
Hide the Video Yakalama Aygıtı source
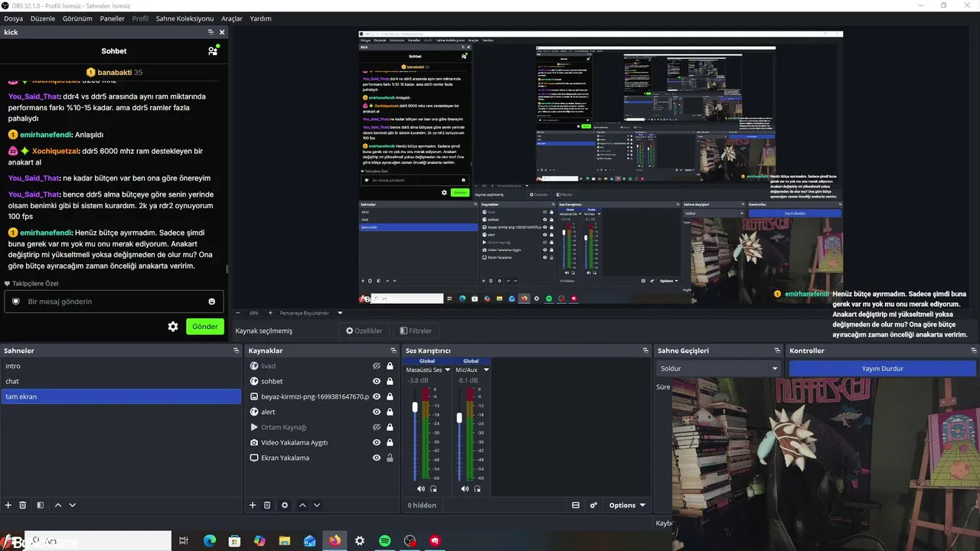pyautogui.click(x=377, y=442)
